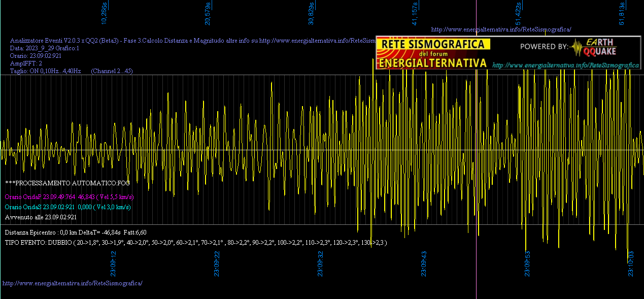
Task: Click the 23:09:22 time axis label
Action: pos(217,263)
